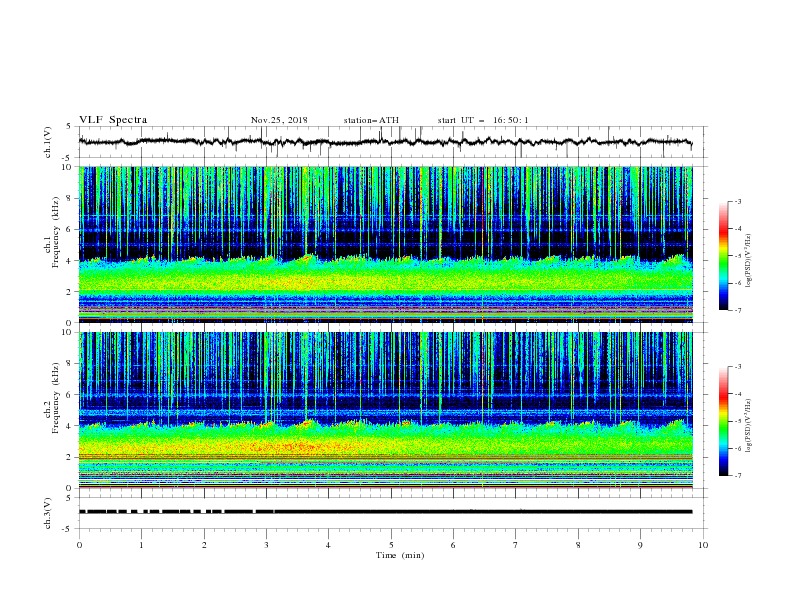Click the date 'Nov.25, 2018'
The width and height of the screenshot is (792, 612).
tap(279, 120)
